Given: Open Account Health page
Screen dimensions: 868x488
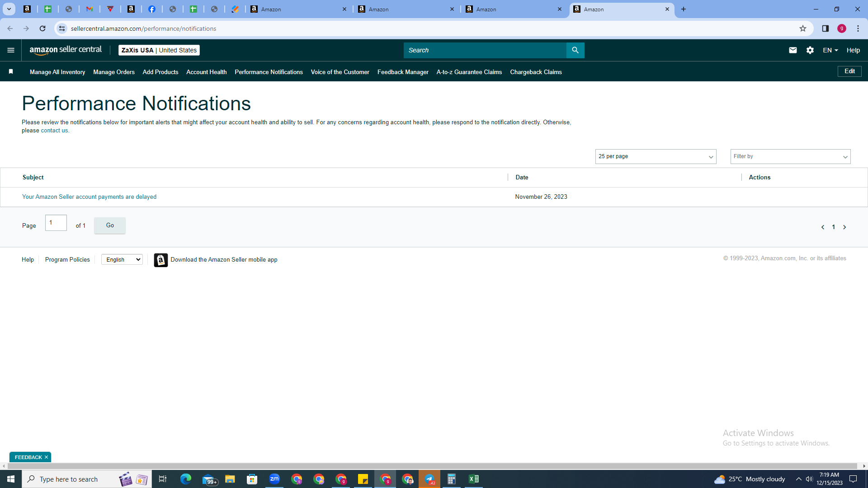Looking at the screenshot, I should [207, 72].
